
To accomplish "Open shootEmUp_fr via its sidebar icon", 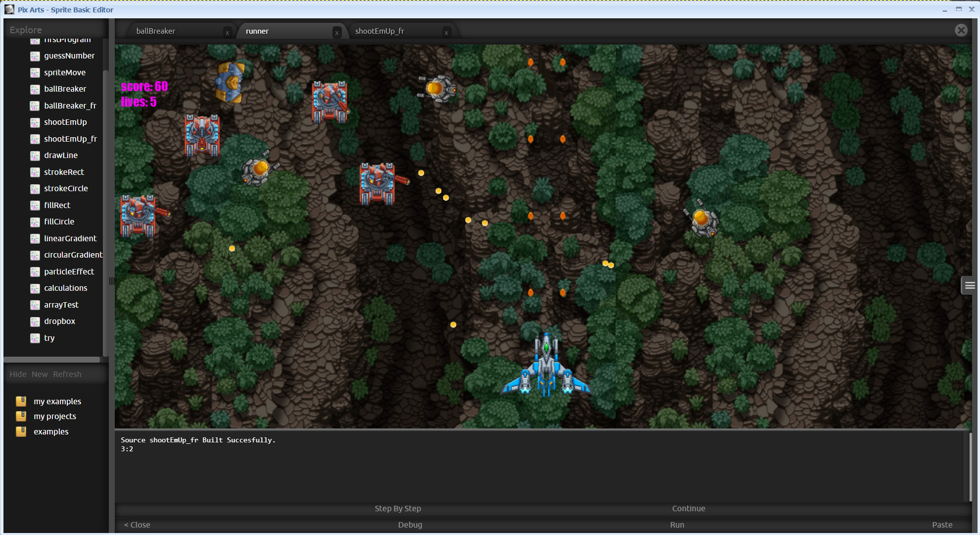I will 35,139.
